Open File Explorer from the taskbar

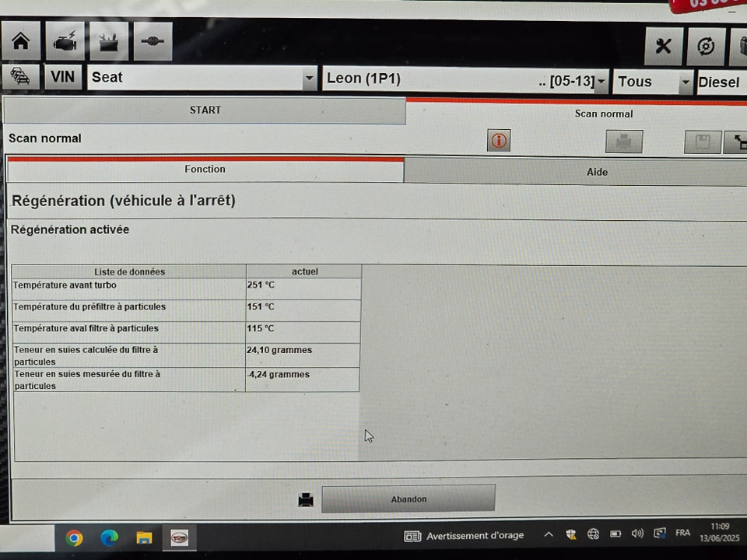click(x=144, y=538)
